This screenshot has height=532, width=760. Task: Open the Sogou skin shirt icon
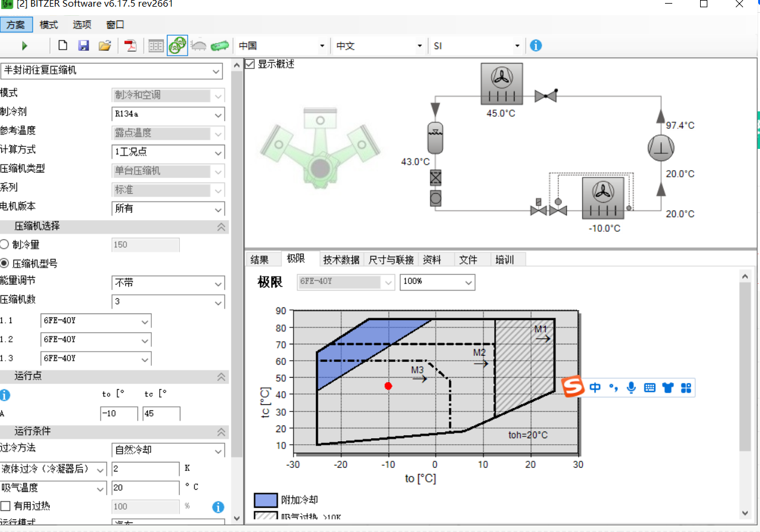coord(668,387)
